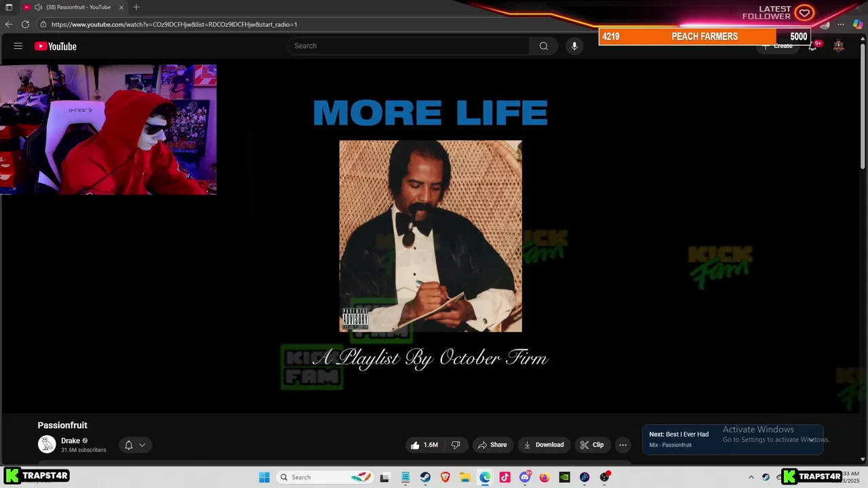Image resolution: width=868 pixels, height=488 pixels.
Task: Open Discord from the taskbar
Action: click(525, 477)
